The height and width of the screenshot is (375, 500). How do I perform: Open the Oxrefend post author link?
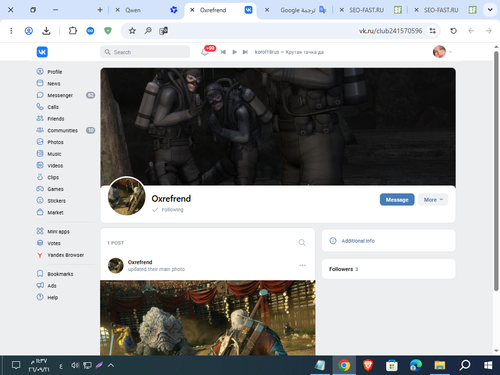(x=140, y=262)
